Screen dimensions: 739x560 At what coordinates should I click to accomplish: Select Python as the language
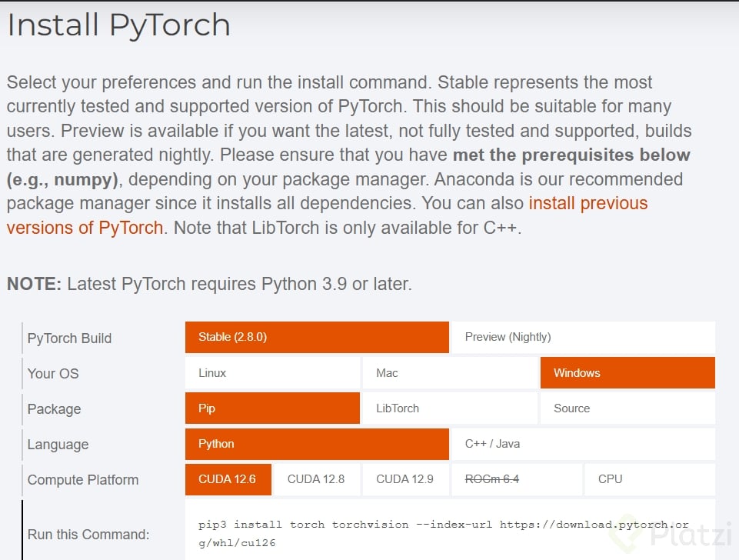click(316, 444)
